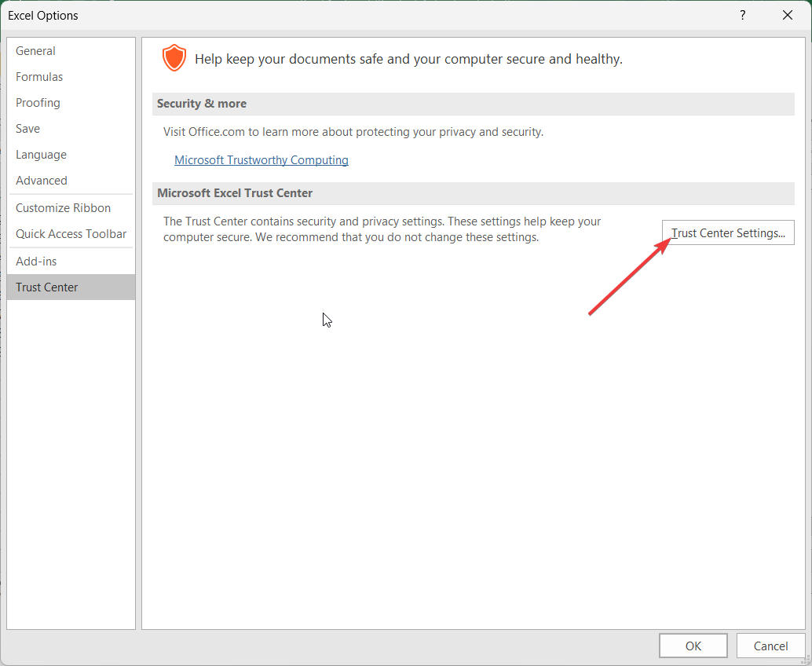This screenshot has width=812, height=666.
Task: Open the Save options page
Action: [x=71, y=129]
